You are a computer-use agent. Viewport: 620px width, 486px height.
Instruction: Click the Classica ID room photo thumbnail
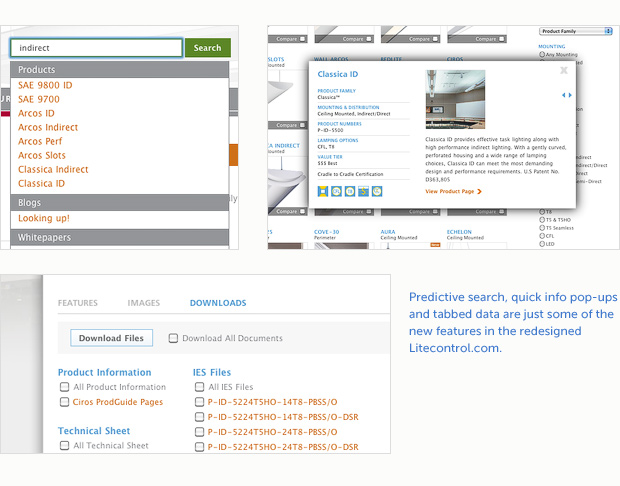(455, 99)
